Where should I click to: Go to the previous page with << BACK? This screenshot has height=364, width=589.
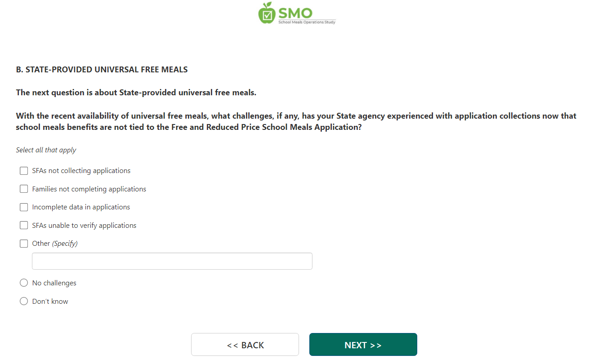click(245, 345)
